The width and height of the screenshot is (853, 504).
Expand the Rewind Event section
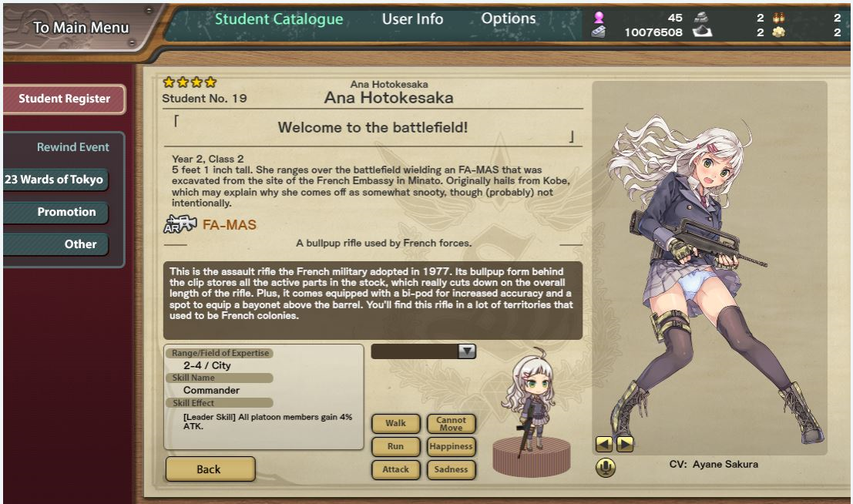[x=73, y=147]
